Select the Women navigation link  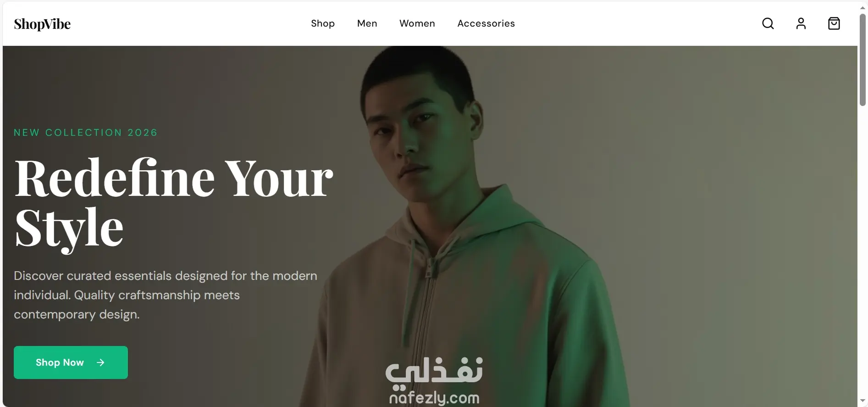(417, 23)
